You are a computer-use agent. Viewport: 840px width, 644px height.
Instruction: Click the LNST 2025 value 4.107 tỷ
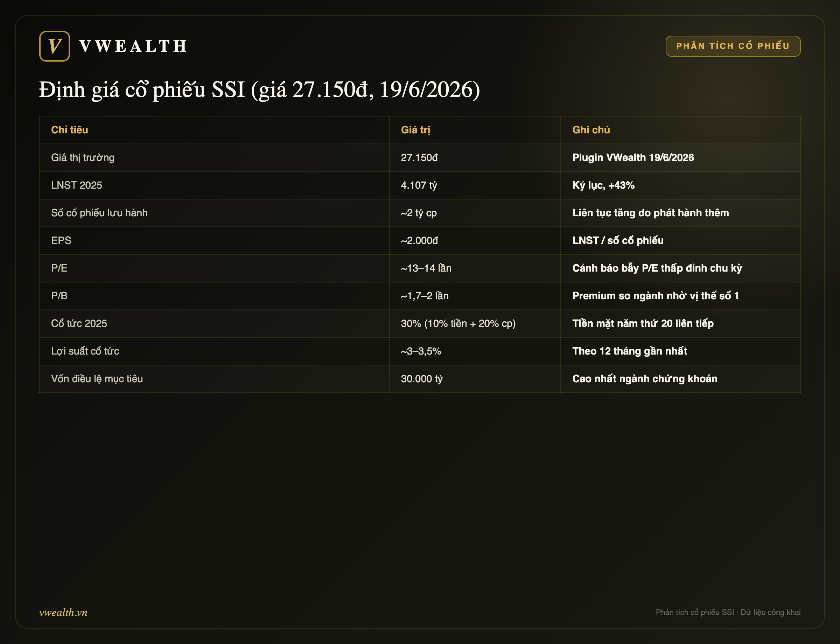coord(419,185)
